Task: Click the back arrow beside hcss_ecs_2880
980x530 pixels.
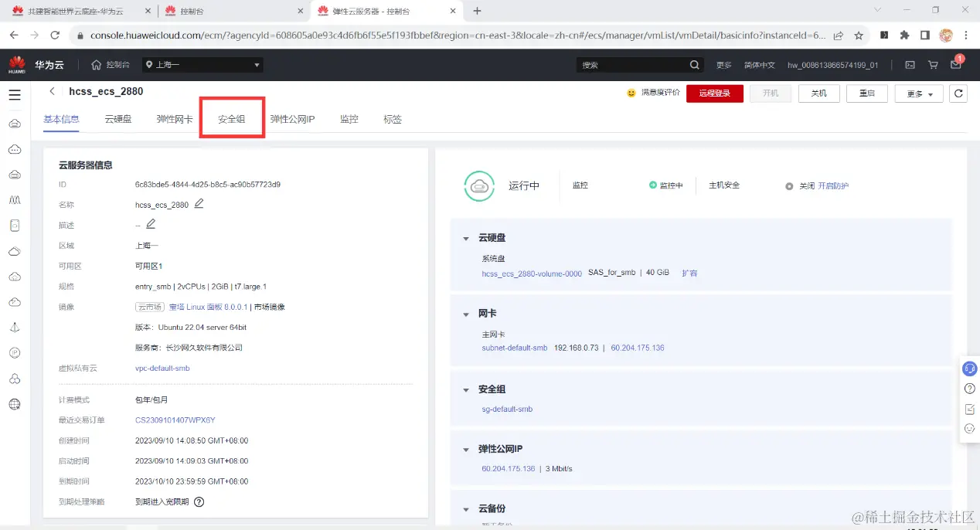Action: point(52,91)
